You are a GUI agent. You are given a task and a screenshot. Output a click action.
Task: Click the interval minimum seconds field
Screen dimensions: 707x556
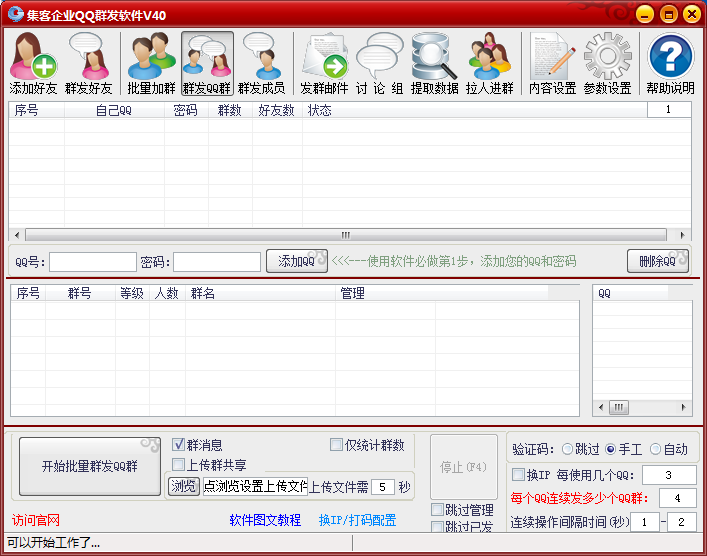[x=645, y=522]
